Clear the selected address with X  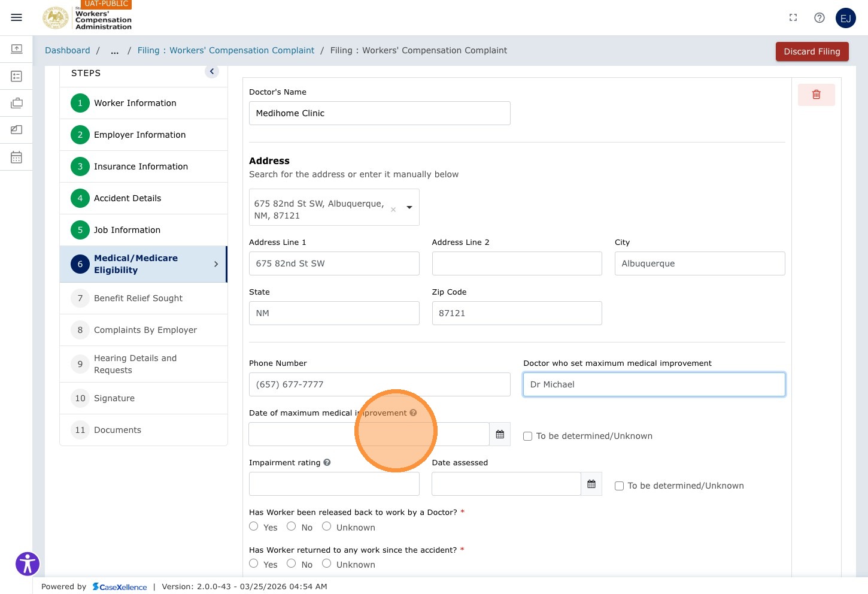coord(393,210)
